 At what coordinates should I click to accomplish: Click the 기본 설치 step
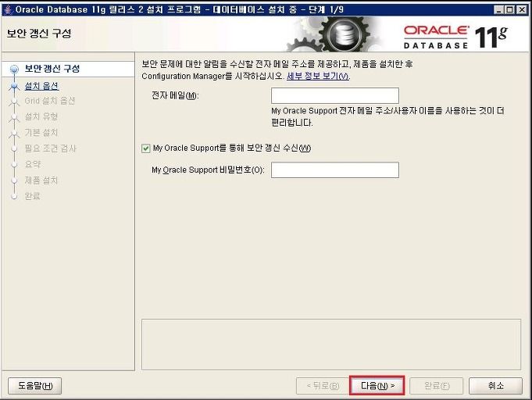(x=41, y=133)
